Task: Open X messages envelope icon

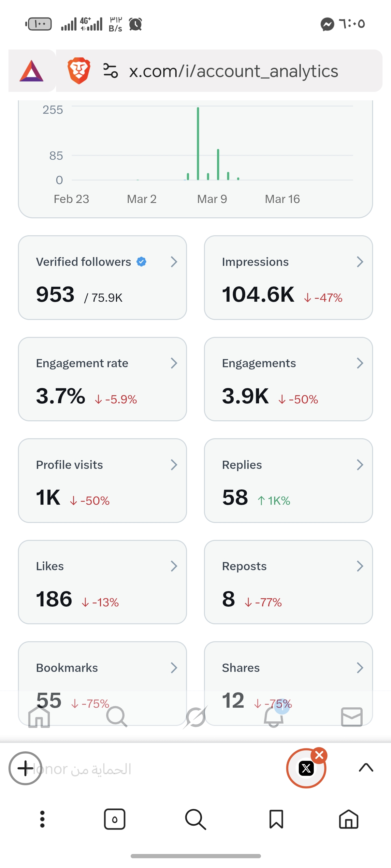Action: [x=352, y=717]
